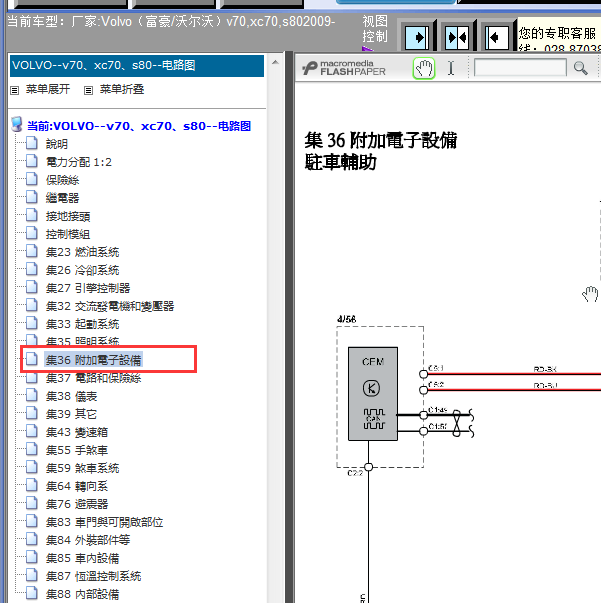This screenshot has height=603, width=601.
Task: Click the 菜单折叠 list icon
Action: pyautogui.click(x=88, y=90)
